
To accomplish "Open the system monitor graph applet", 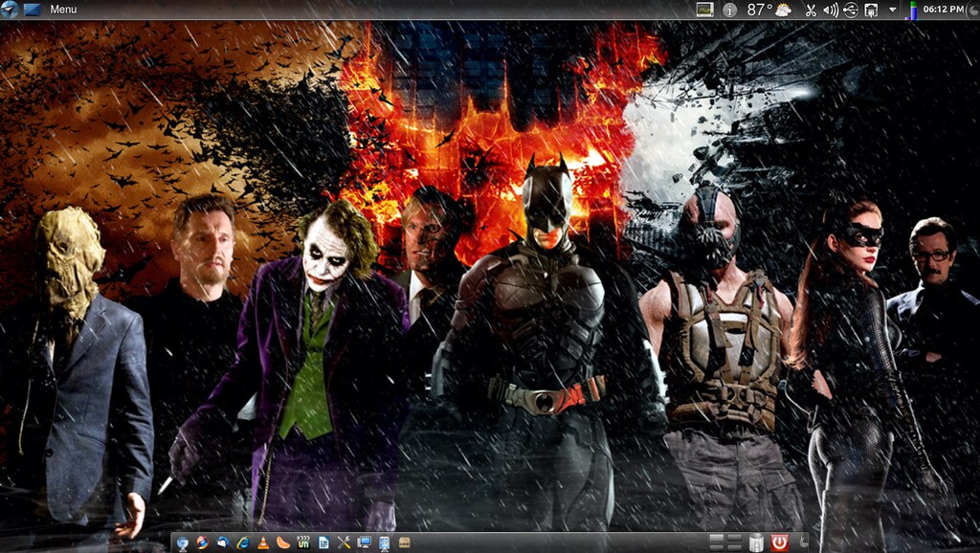I will tap(704, 10).
